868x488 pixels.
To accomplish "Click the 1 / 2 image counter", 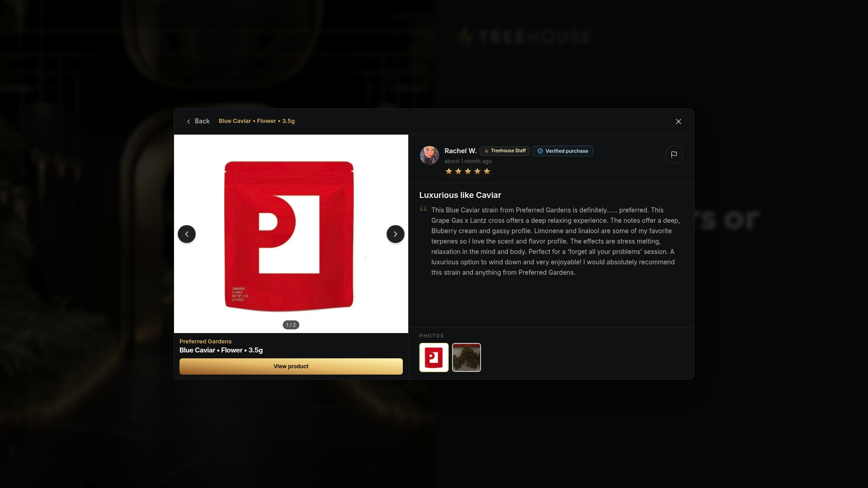I will [291, 325].
